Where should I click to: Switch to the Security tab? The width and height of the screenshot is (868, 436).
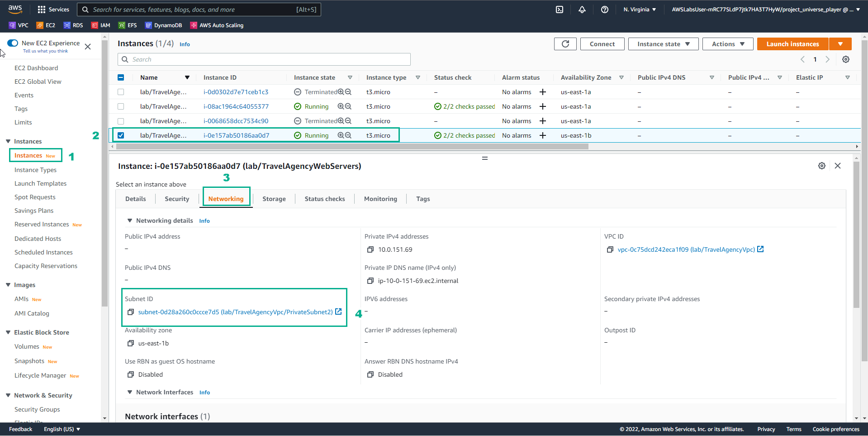click(177, 199)
